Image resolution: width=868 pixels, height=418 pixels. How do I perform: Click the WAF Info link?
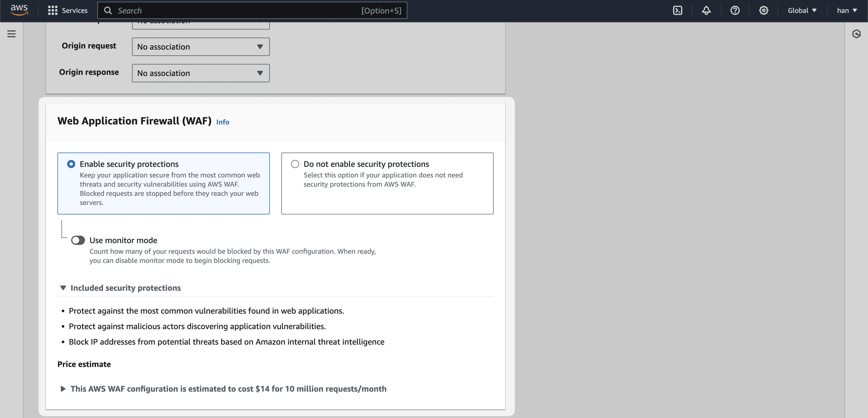(x=223, y=122)
